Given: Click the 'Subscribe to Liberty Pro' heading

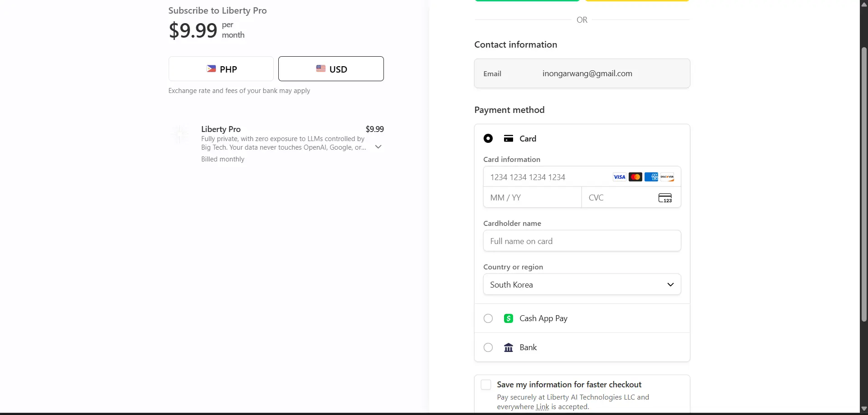Looking at the screenshot, I should click(218, 10).
